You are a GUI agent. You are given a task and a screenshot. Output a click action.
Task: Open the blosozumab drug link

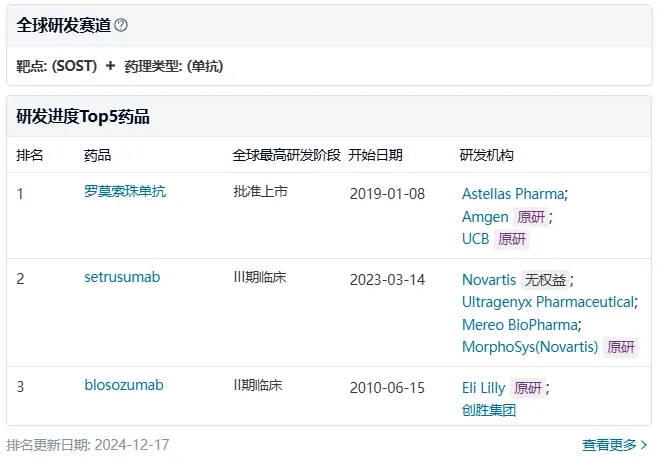click(124, 386)
